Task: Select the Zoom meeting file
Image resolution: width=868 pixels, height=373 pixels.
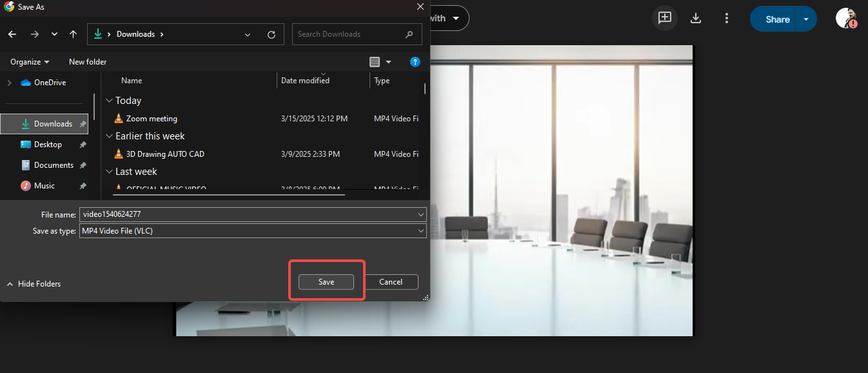Action: point(152,119)
